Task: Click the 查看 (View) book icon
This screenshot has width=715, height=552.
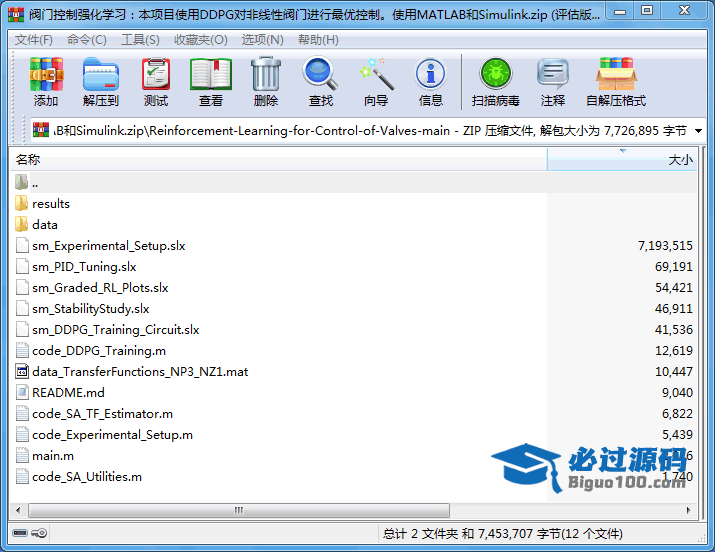Action: (211, 74)
